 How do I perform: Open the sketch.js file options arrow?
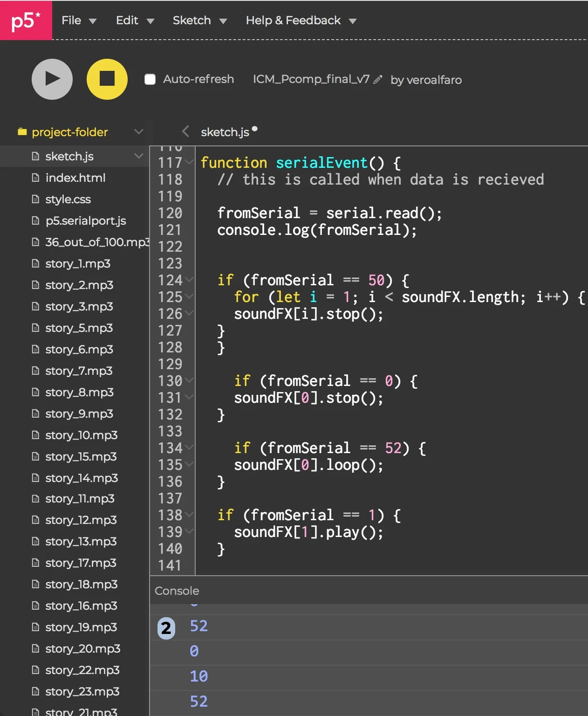(138, 156)
